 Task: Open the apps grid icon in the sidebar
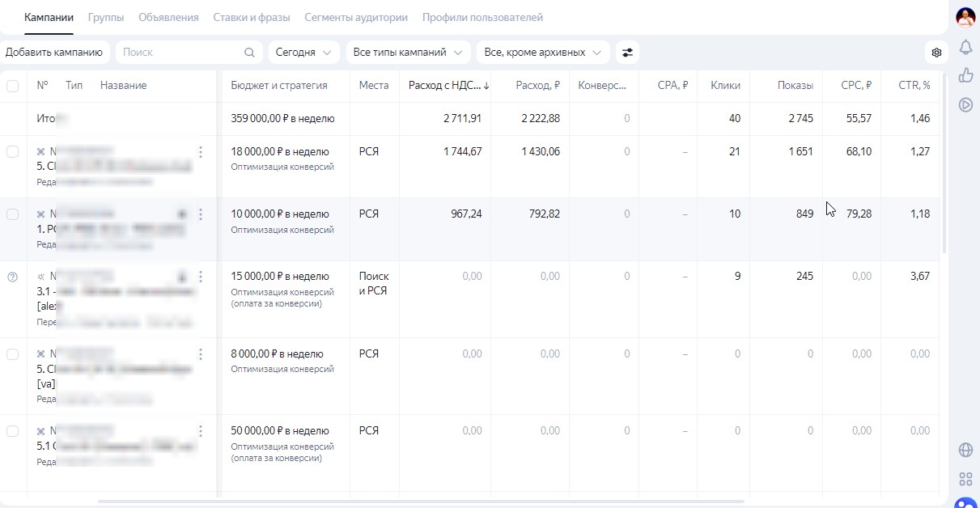click(x=965, y=479)
